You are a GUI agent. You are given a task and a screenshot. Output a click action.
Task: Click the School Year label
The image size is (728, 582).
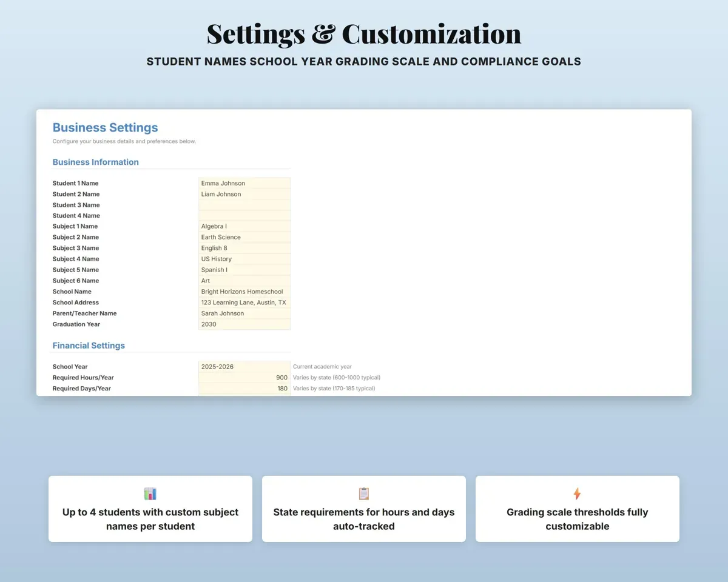[70, 367]
